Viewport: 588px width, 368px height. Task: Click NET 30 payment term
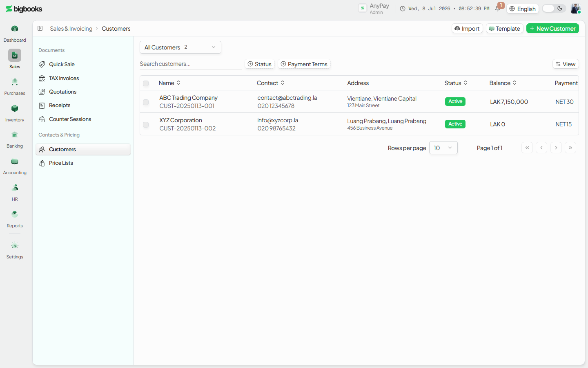click(x=564, y=102)
